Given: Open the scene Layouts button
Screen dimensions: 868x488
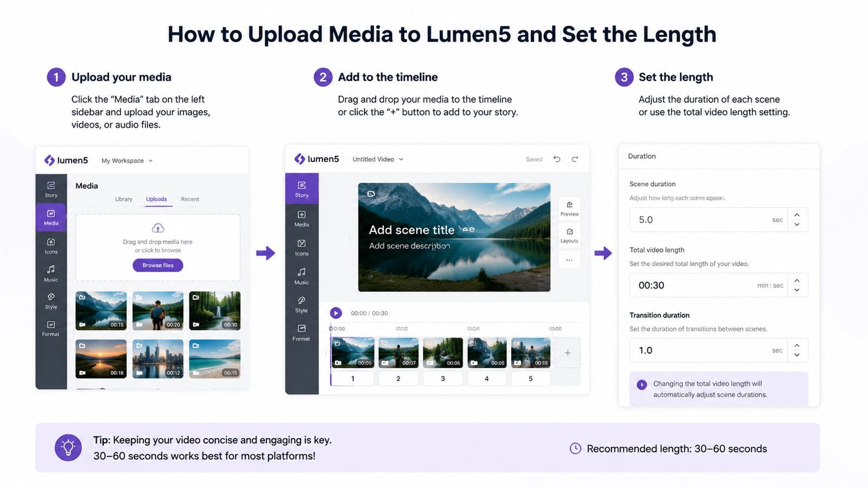Looking at the screenshot, I should pos(570,235).
